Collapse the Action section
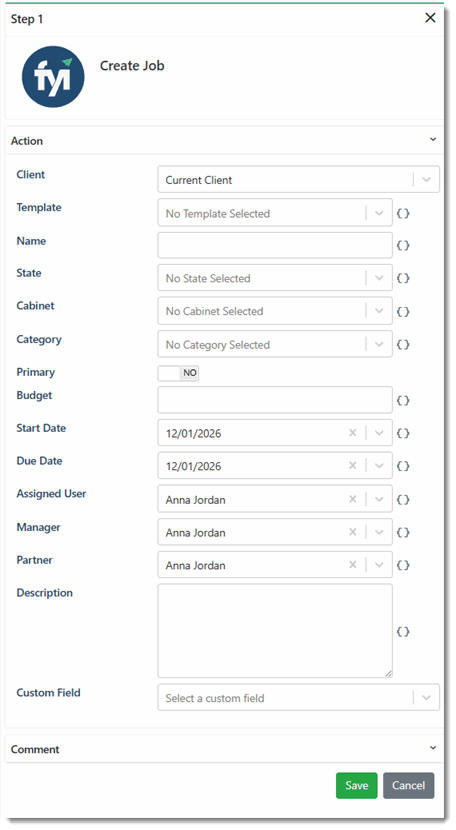 click(433, 140)
